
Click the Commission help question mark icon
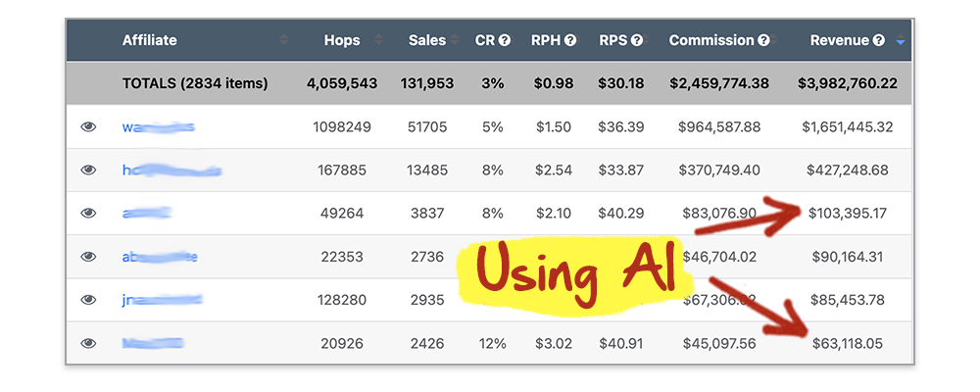click(763, 40)
